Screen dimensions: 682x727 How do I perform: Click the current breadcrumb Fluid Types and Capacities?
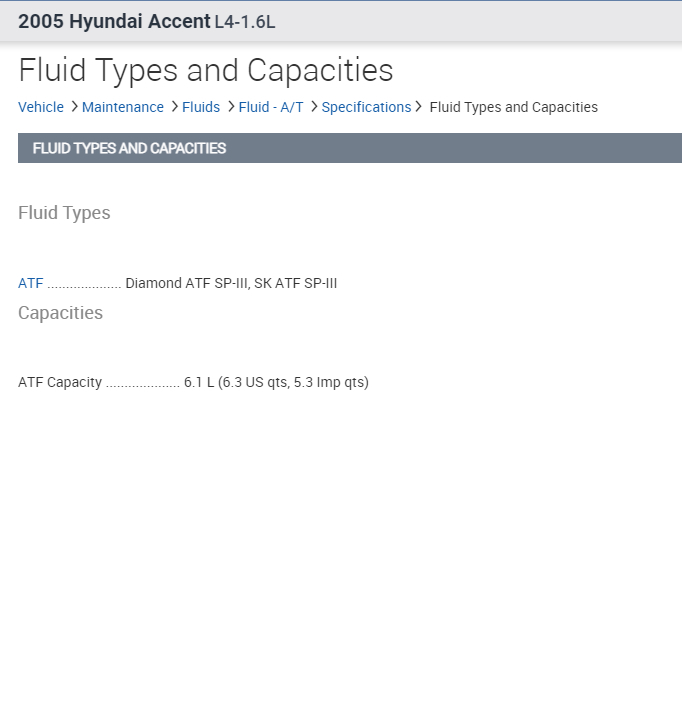click(514, 107)
